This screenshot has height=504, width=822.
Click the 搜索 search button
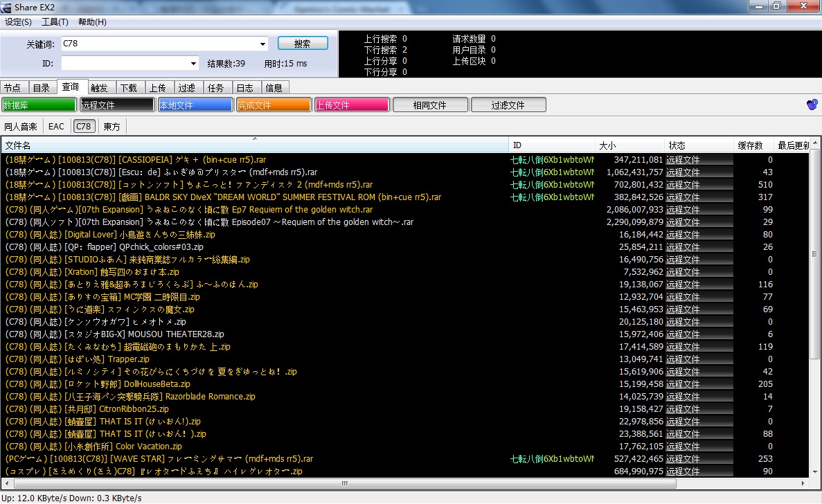pos(303,44)
